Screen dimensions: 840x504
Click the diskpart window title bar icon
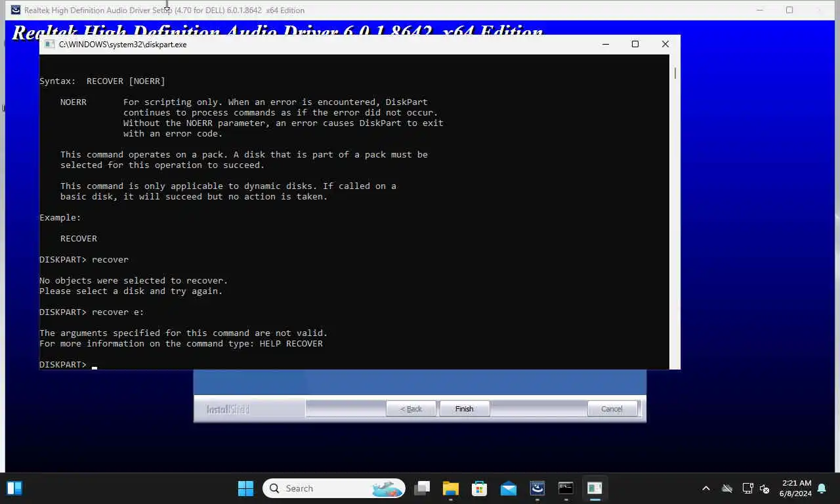[49, 44]
